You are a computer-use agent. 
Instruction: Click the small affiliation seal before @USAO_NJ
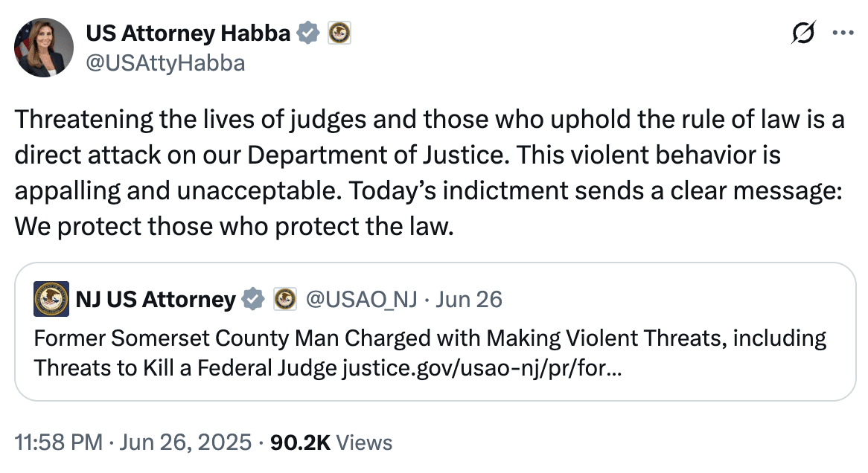tap(285, 300)
